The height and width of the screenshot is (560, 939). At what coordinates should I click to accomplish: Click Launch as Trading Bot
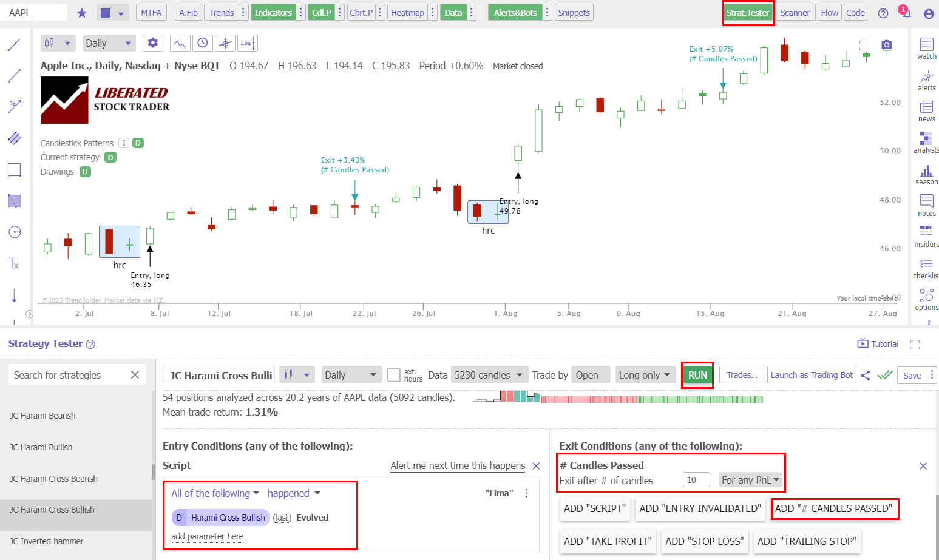[x=812, y=375]
